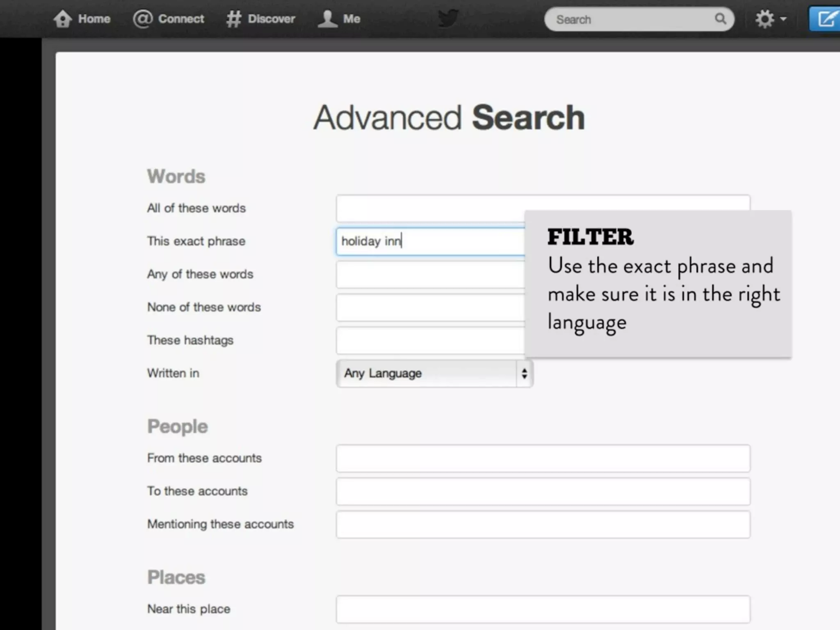Screen dimensions: 840x630
Task: Click the Me person silhouette icon
Action: click(327, 19)
